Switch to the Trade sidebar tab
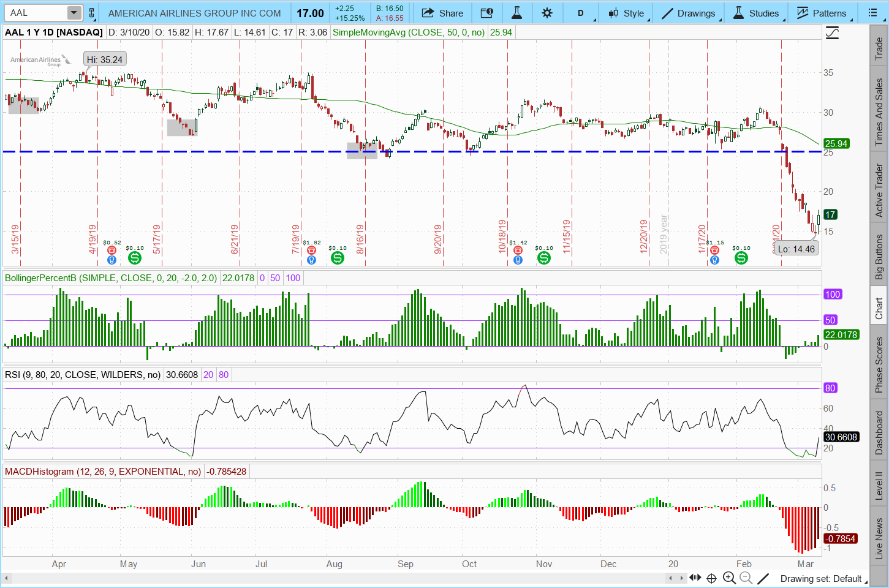Image resolution: width=889 pixels, height=588 pixels. click(879, 49)
